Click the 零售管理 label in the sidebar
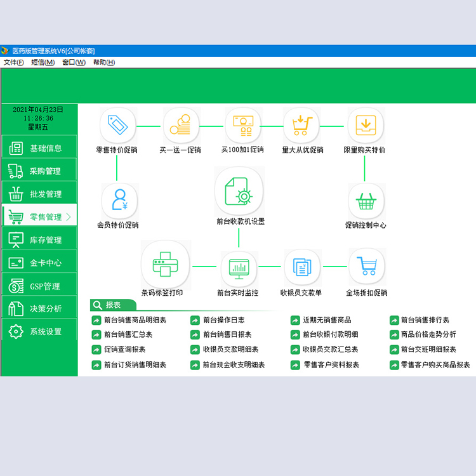The width and height of the screenshot is (476, 476). (x=46, y=217)
